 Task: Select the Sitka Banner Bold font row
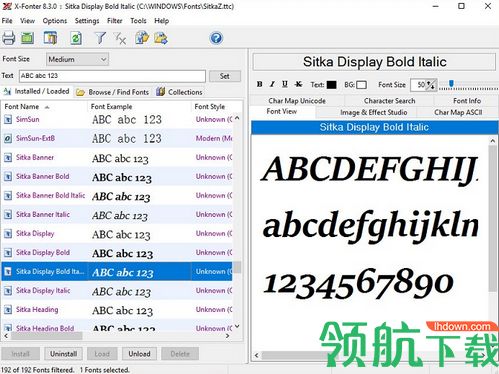(117, 176)
